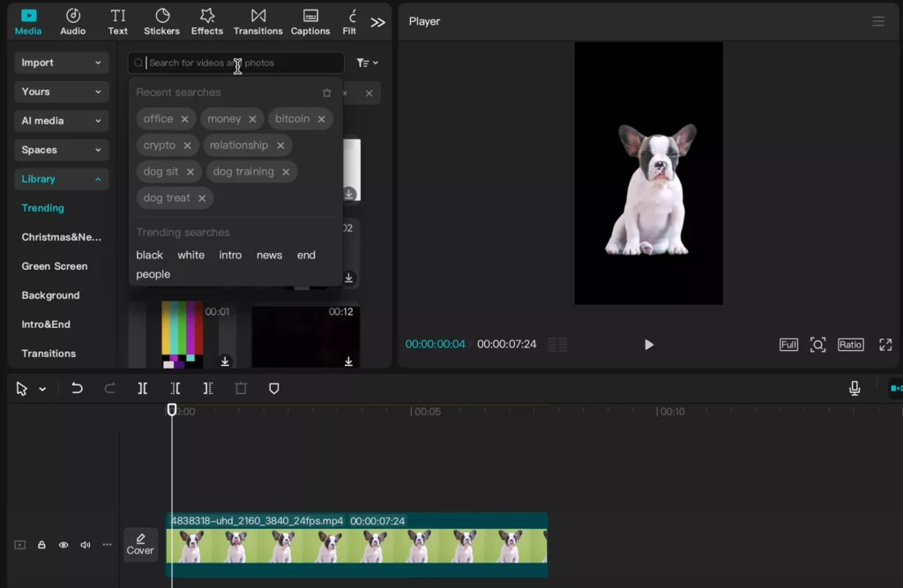The width and height of the screenshot is (903, 588).
Task: Select trending search 'black'
Action: click(149, 255)
